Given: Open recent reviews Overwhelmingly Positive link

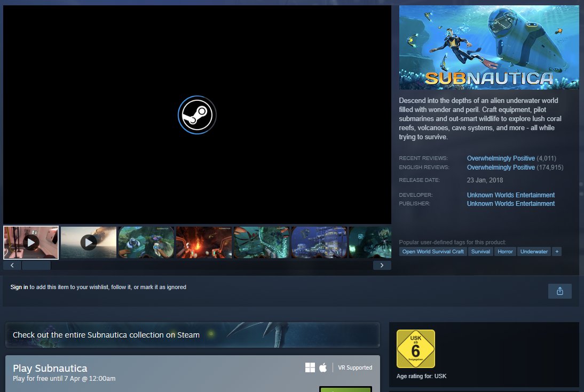Looking at the screenshot, I should click(x=501, y=158).
